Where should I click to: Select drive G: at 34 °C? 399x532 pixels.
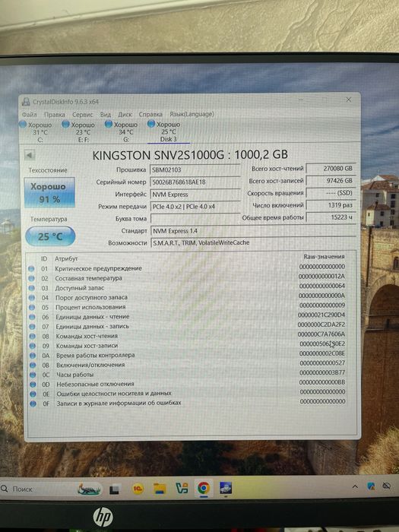tap(122, 132)
